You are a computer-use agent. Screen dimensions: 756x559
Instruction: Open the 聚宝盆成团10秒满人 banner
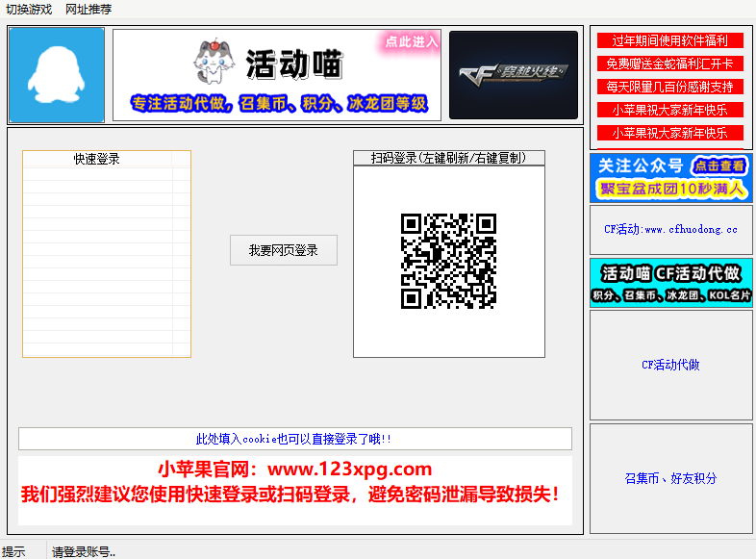coord(671,189)
